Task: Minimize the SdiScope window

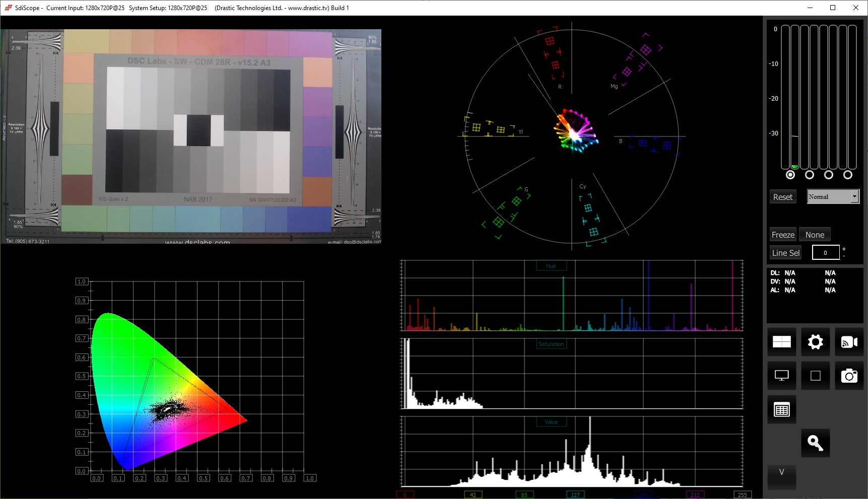Action: point(810,8)
